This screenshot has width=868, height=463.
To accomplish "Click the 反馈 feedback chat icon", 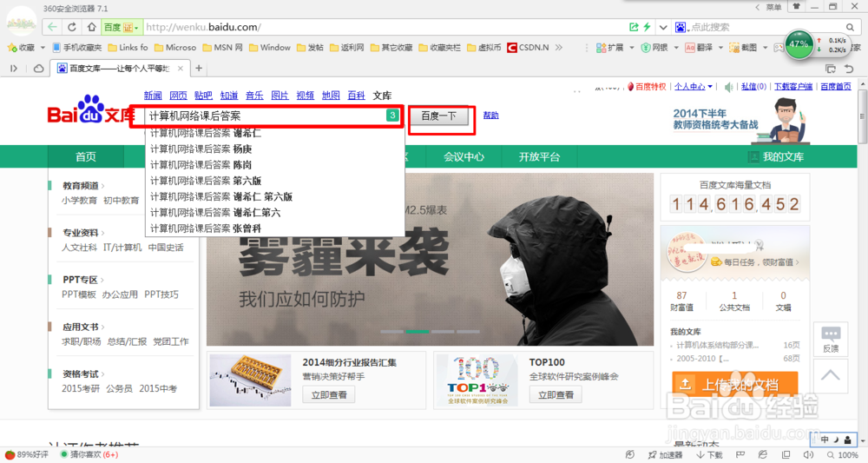I will pyautogui.click(x=831, y=339).
